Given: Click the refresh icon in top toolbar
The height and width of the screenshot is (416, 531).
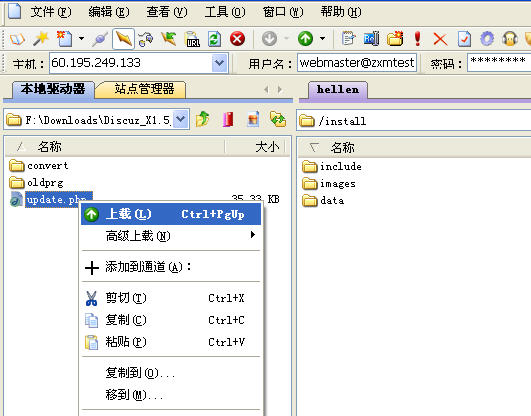Looking at the screenshot, I should tap(215, 39).
